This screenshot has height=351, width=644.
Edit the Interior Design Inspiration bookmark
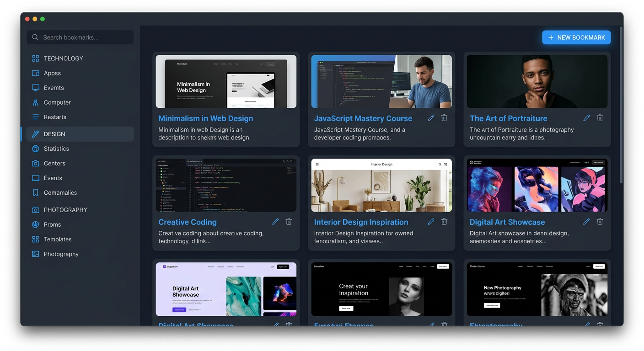431,222
